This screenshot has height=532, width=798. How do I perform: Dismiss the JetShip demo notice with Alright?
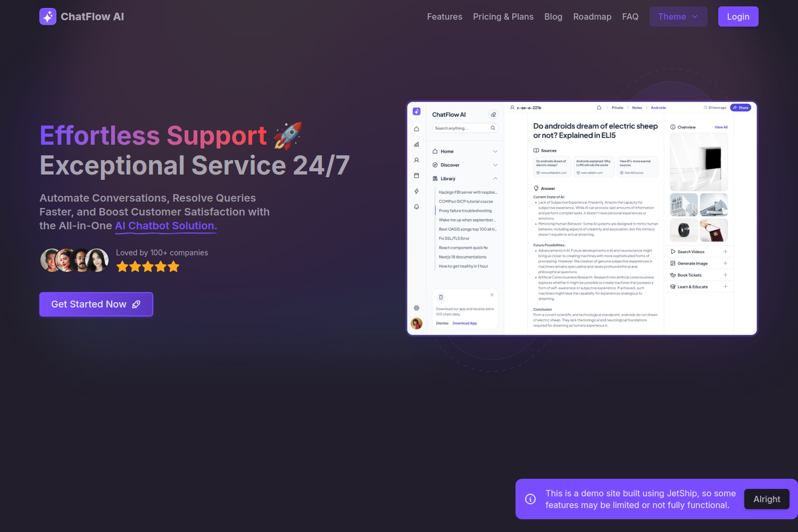click(x=767, y=499)
